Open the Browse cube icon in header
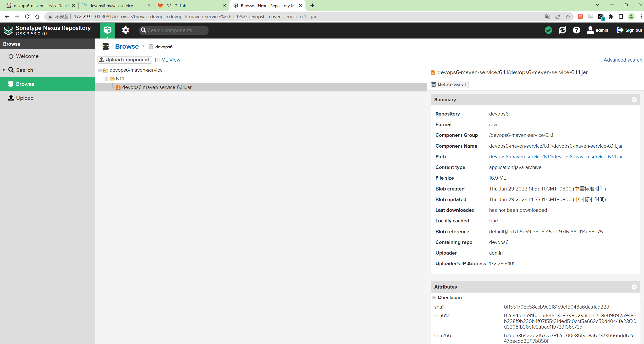 tap(107, 30)
